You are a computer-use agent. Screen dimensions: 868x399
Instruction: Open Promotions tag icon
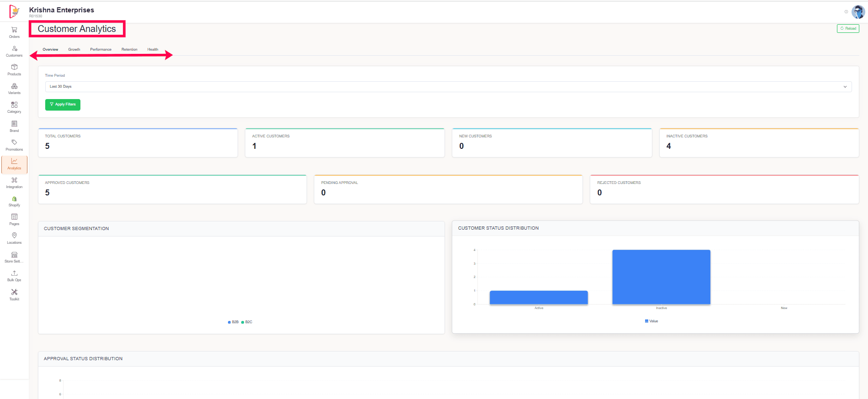[x=14, y=143]
